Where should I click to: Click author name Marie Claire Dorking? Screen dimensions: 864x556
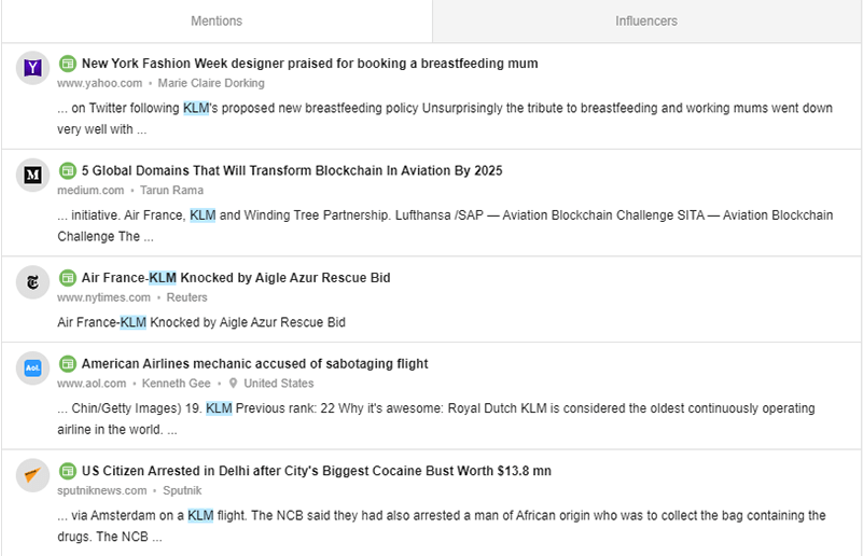tap(211, 83)
